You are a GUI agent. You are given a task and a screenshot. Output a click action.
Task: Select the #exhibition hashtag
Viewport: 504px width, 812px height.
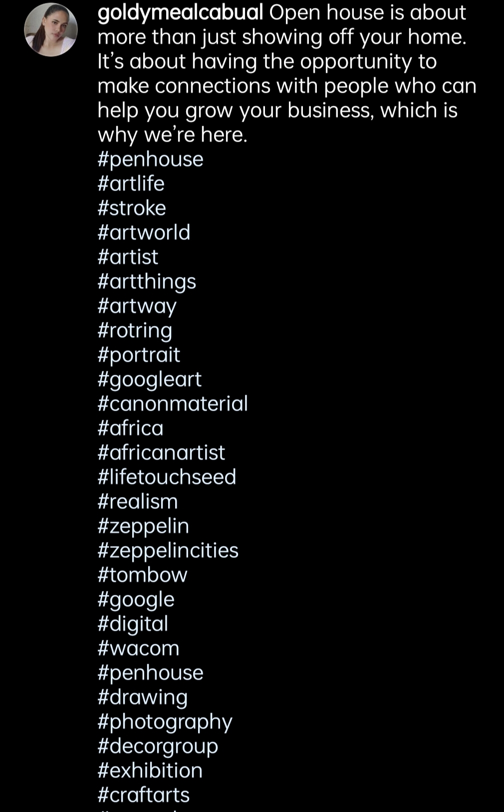[x=150, y=771]
